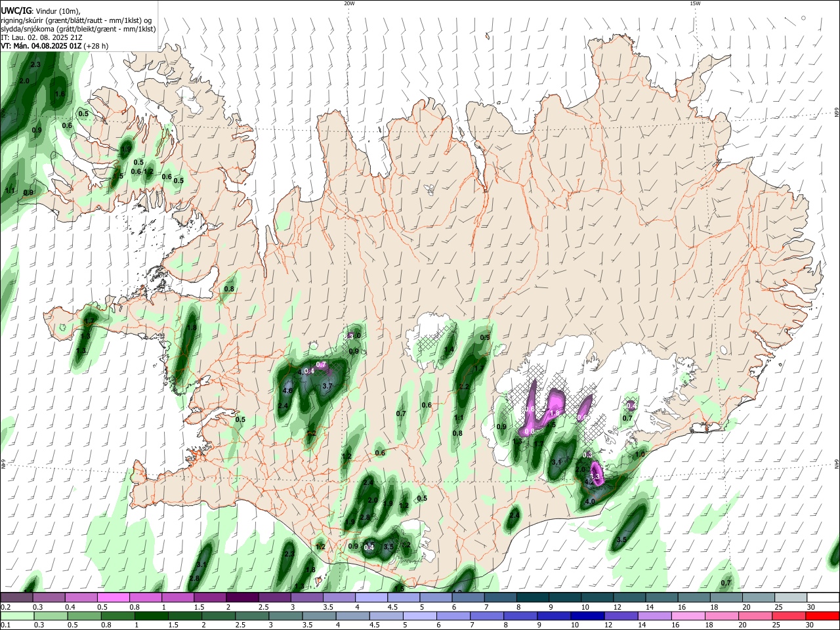Click the slydda/snjókoma legend description line
840x630 pixels.
coord(78,29)
